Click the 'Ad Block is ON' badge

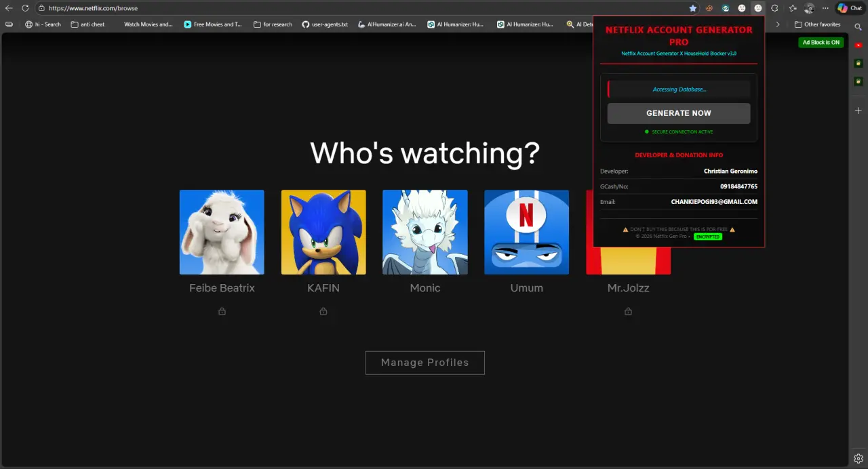pos(821,42)
